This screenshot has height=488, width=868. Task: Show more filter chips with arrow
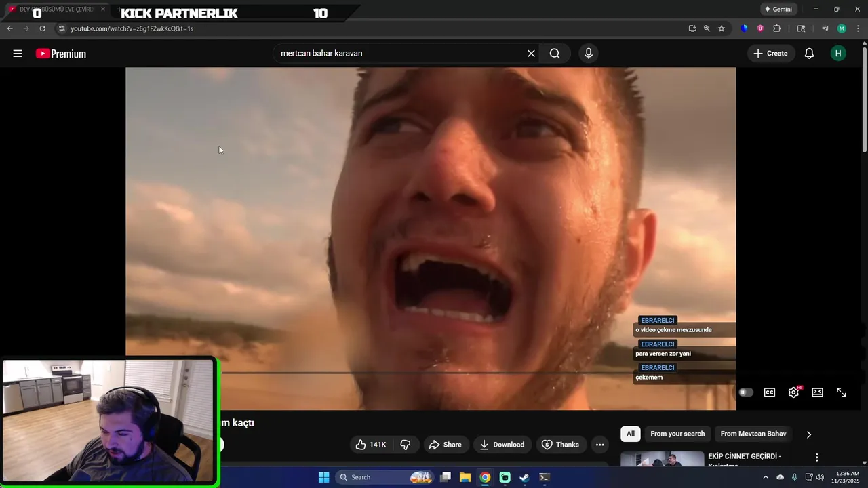pyautogui.click(x=808, y=434)
